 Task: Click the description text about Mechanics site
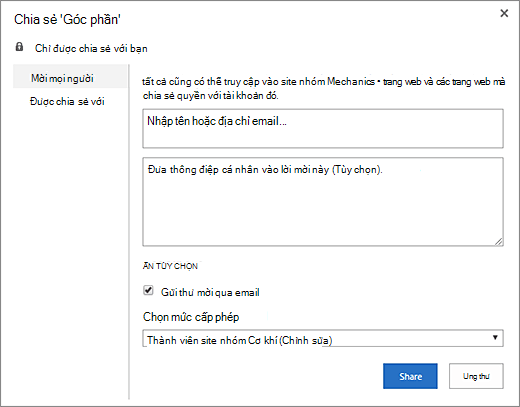324,89
